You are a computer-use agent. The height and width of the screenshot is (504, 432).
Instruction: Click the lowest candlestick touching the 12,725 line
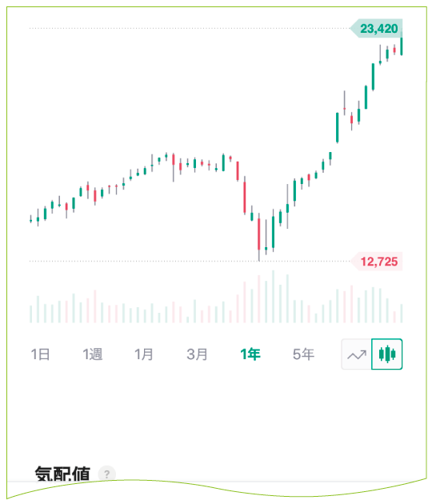pos(259,237)
